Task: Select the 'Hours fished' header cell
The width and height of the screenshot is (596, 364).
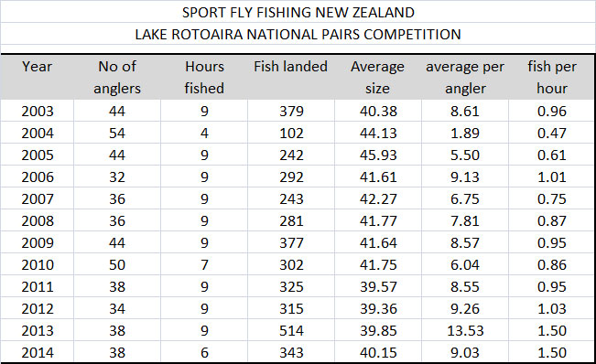Action: (204, 78)
